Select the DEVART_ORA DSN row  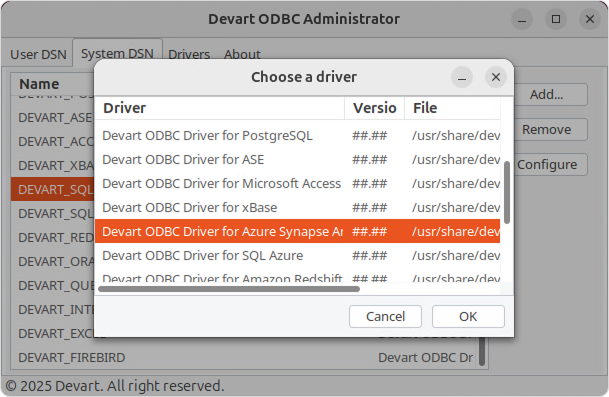(53, 261)
